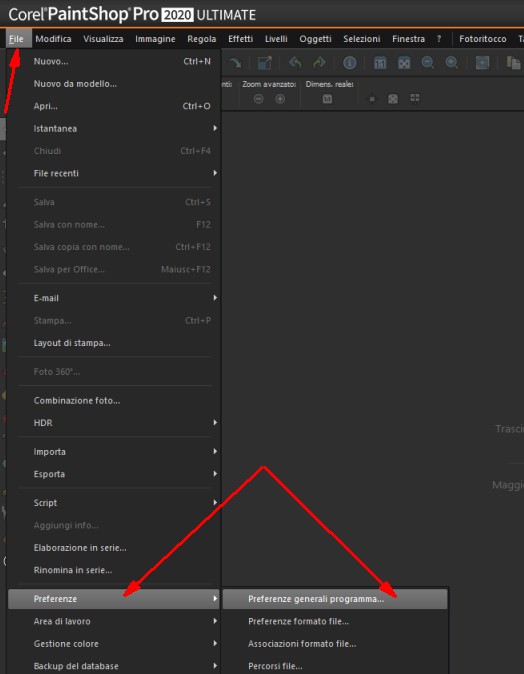Screen dimensions: 524x674
Task: Click the zoom out magnifier icon
Action: pyautogui.click(x=428, y=63)
